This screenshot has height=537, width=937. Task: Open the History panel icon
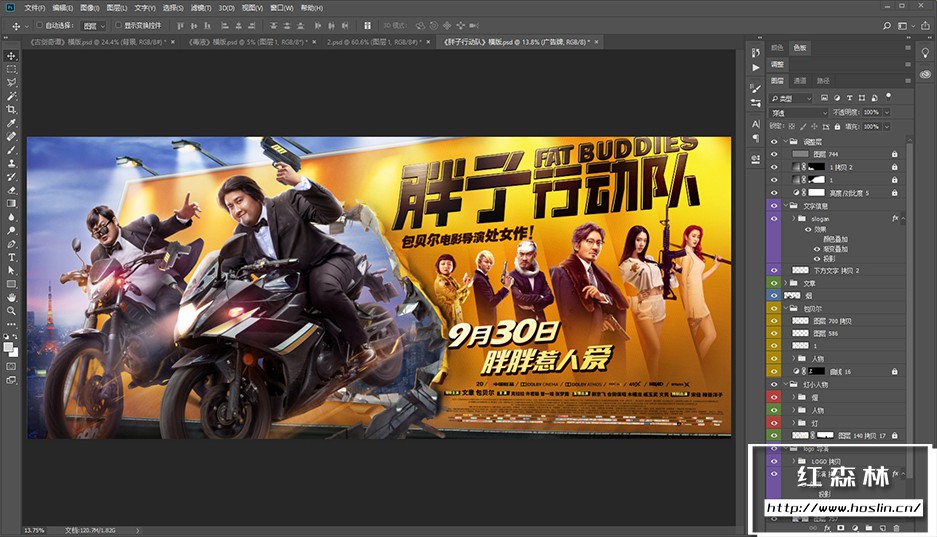tap(756, 53)
